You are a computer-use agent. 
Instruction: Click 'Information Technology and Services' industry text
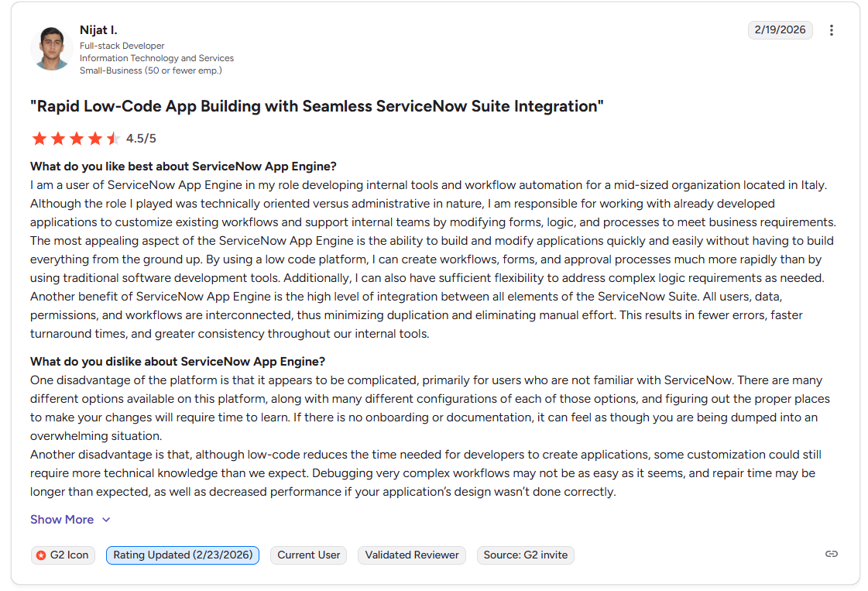click(x=156, y=58)
